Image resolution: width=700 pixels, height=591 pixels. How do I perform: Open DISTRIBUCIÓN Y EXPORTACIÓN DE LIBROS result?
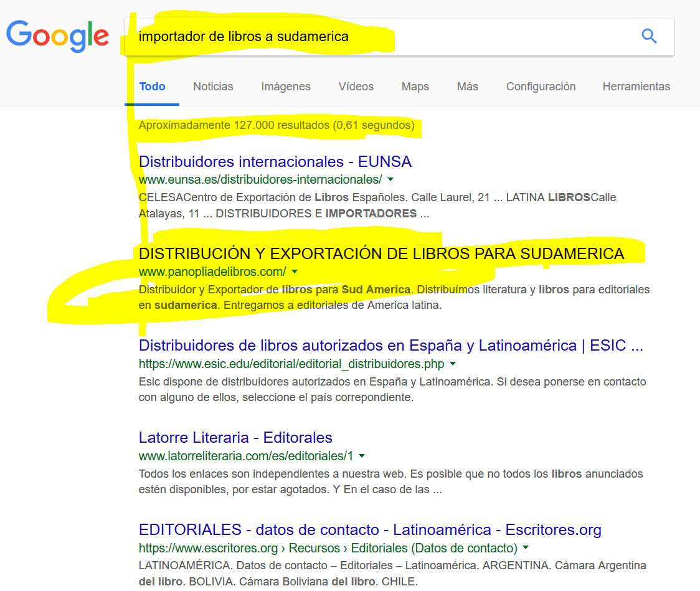[x=381, y=253]
